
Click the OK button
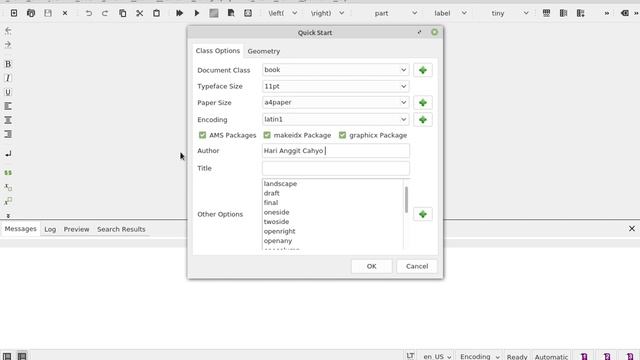pyautogui.click(x=371, y=266)
